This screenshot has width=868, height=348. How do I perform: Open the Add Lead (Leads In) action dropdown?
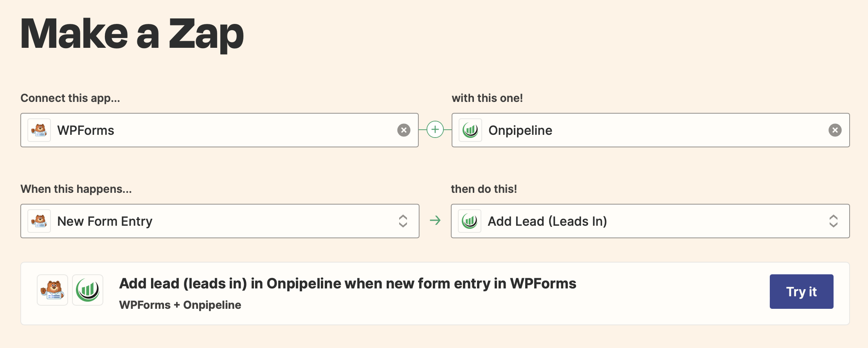coord(650,221)
